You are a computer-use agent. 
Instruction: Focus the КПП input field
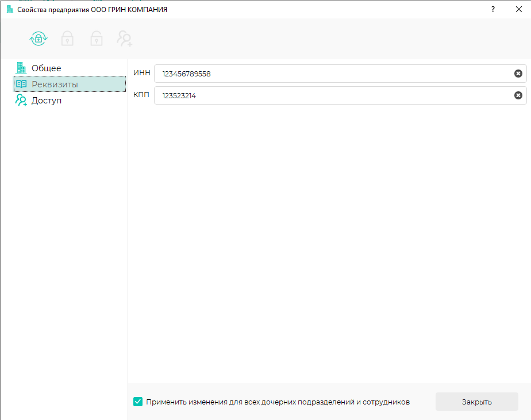[x=333, y=95]
